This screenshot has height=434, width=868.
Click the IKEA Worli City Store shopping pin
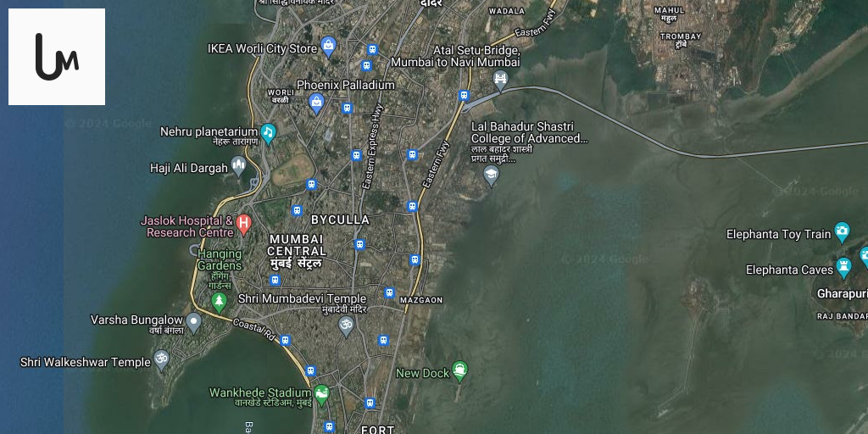click(x=328, y=47)
